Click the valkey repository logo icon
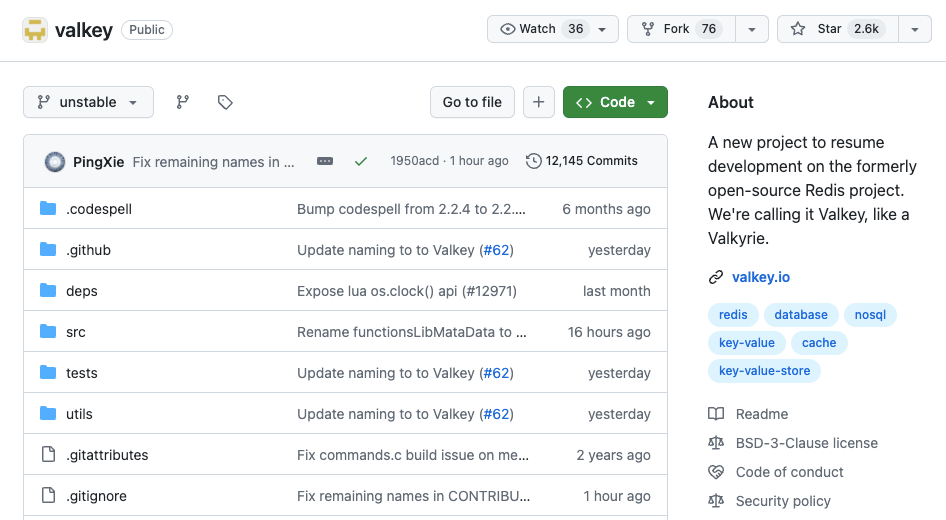The height and width of the screenshot is (520, 946). point(35,29)
